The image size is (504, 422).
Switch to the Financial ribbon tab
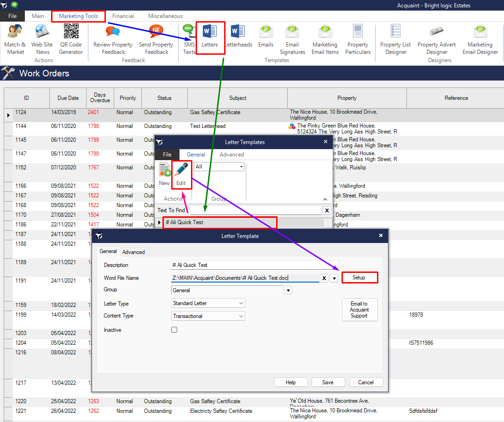[123, 16]
